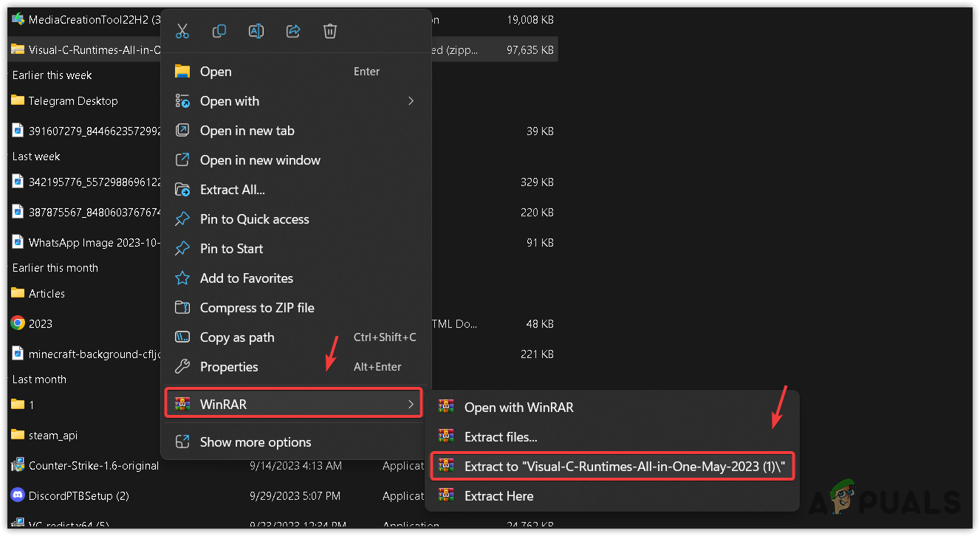Select the 387875567 image file

(95, 213)
